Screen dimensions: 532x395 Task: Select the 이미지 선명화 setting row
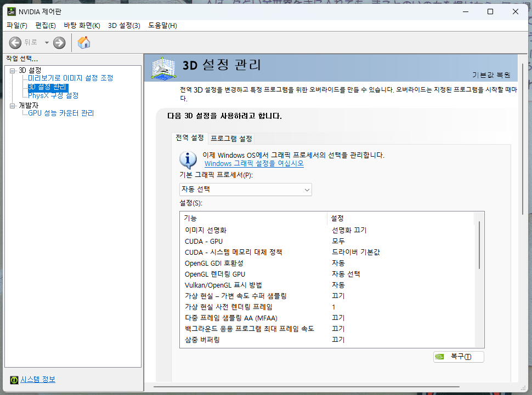pyautogui.click(x=329, y=230)
